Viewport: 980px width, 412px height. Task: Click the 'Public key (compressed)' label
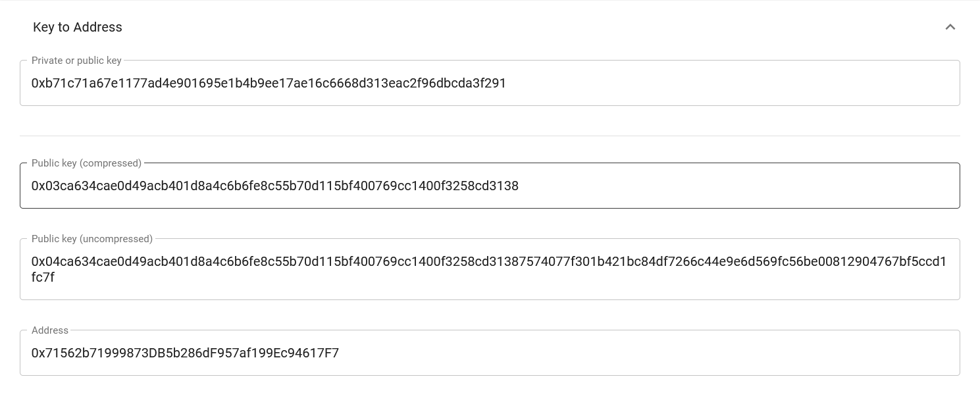86,163
